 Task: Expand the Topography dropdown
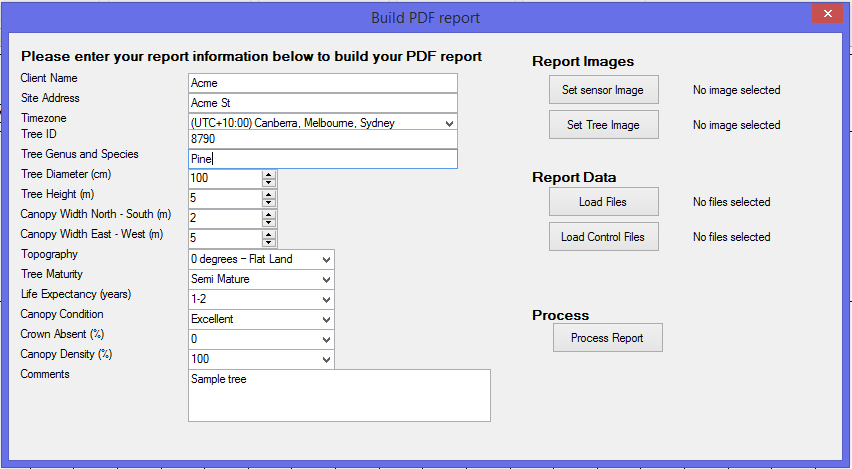point(326,260)
